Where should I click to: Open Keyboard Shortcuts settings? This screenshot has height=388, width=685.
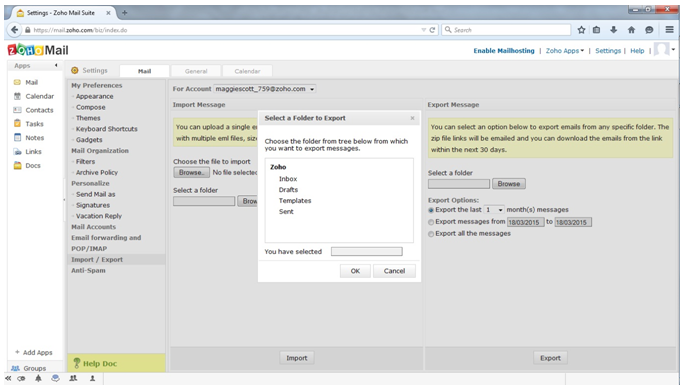point(107,129)
